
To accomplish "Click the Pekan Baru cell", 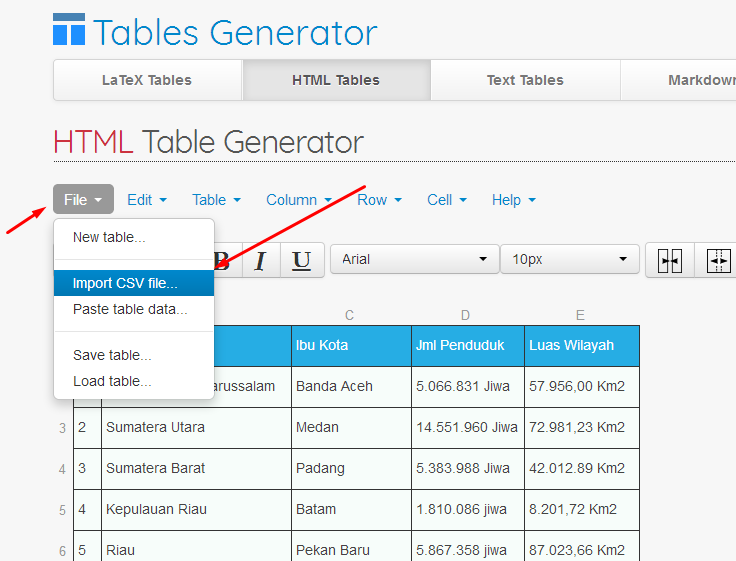I will coord(351,546).
